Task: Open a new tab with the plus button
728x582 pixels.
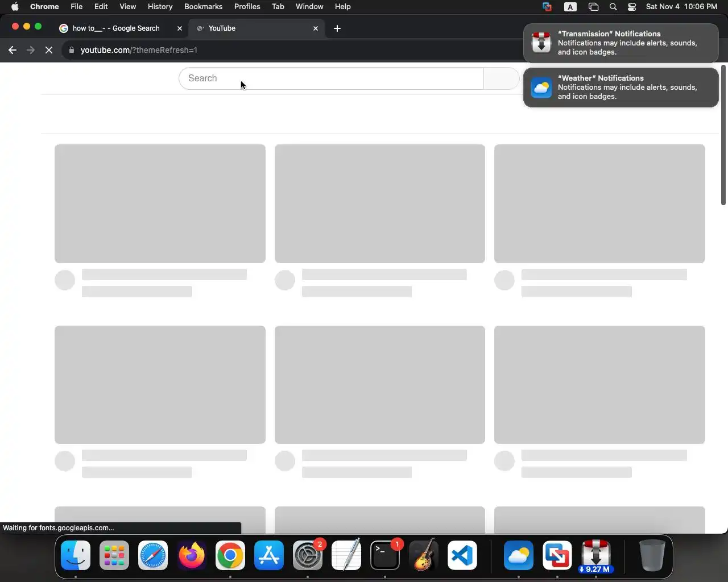Action: [x=337, y=28]
